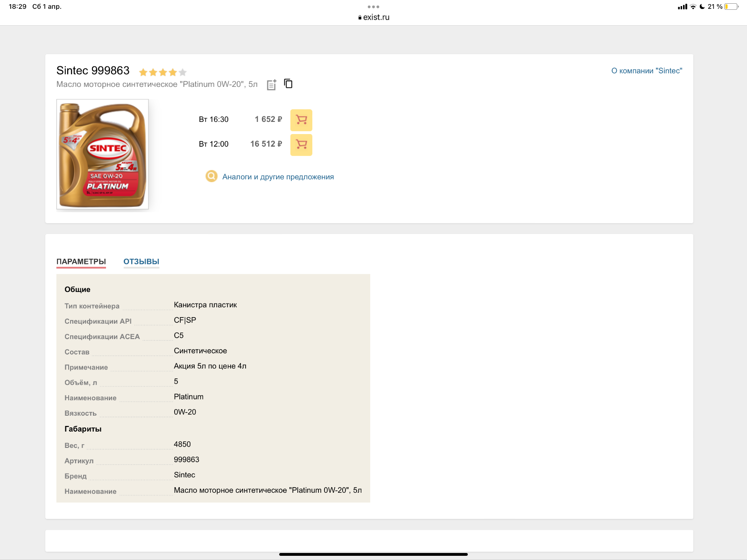Tap the Wi-Fi status icon
The width and height of the screenshot is (747, 560).
click(693, 7)
